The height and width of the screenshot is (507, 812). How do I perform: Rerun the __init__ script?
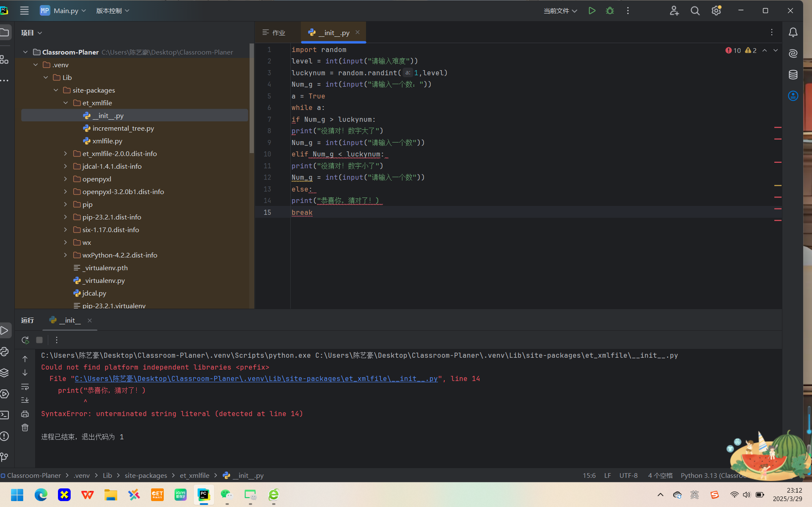[25, 340]
